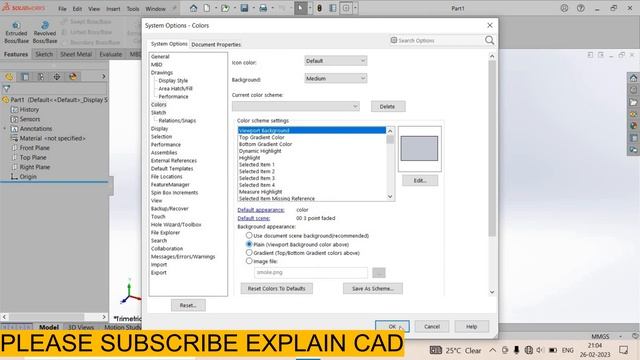Click the OK button
Image resolution: width=640 pixels, height=360 pixels.
392,327
